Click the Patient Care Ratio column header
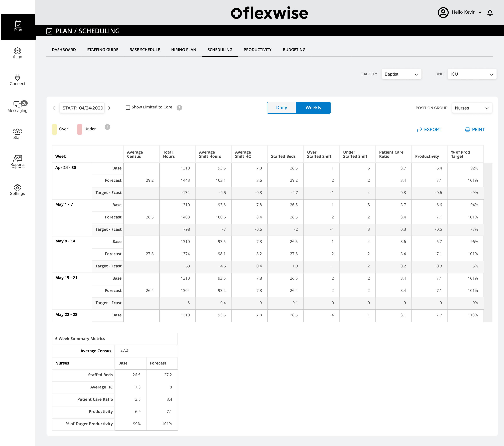The height and width of the screenshot is (446, 504). (394, 154)
